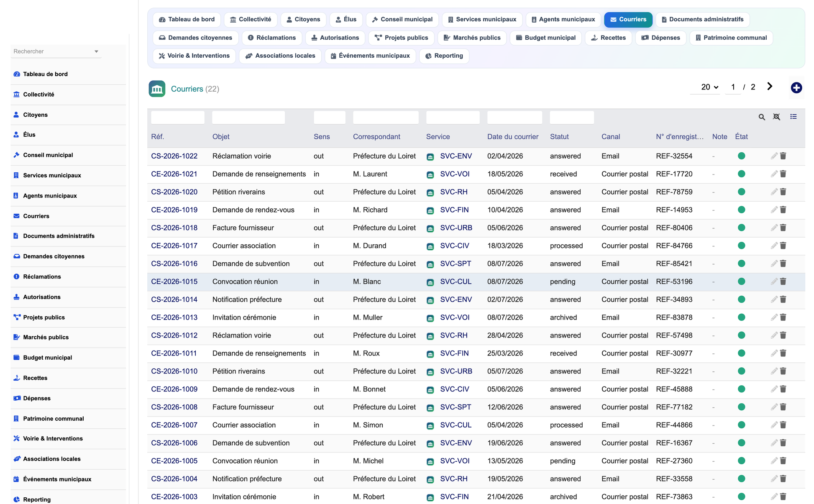Viewport: 814px width, 504px height.
Task: Sort by Date du courrier column header
Action: click(x=513, y=137)
